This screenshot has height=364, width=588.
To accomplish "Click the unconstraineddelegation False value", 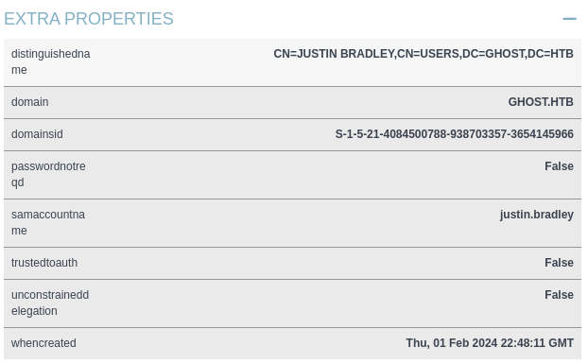I will [x=559, y=295].
